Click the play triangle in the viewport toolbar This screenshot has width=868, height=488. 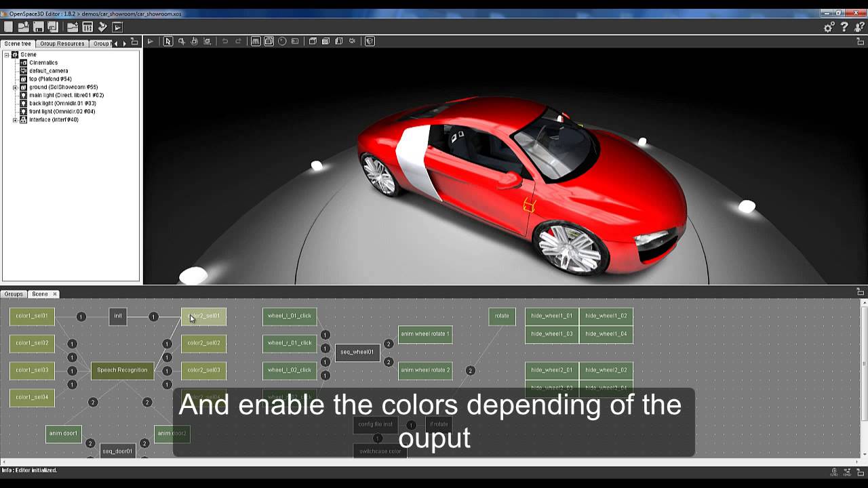tap(151, 41)
